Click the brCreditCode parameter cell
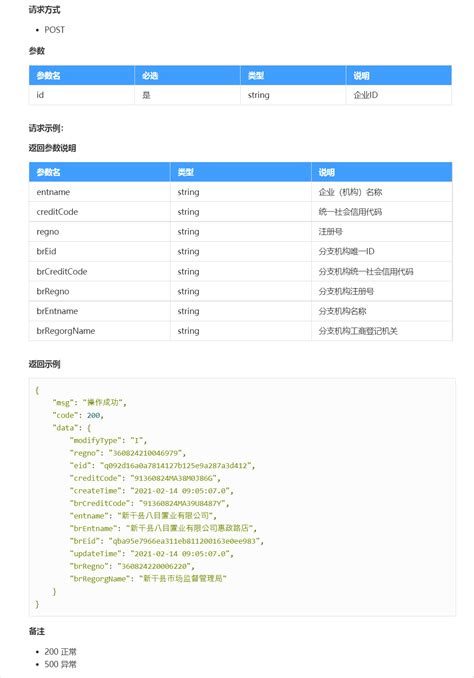Image resolution: width=474 pixels, height=678 pixels. coord(99,272)
